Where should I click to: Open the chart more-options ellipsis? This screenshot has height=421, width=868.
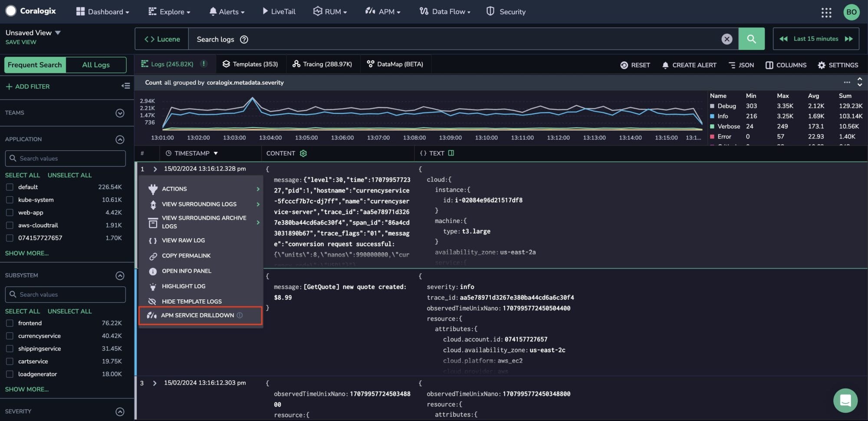pyautogui.click(x=847, y=82)
